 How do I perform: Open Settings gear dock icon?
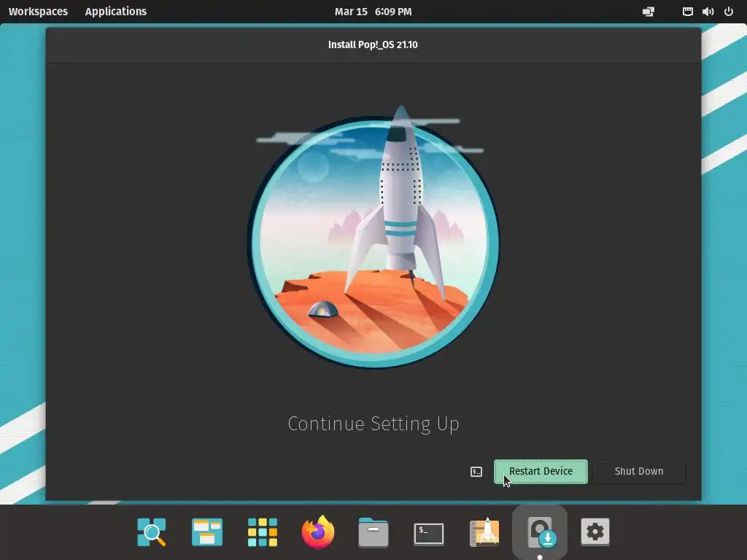[595, 532]
